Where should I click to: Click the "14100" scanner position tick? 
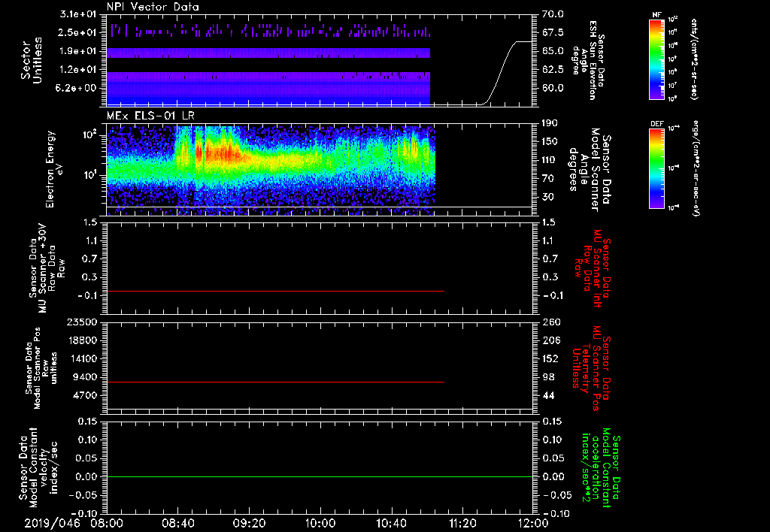click(81, 358)
